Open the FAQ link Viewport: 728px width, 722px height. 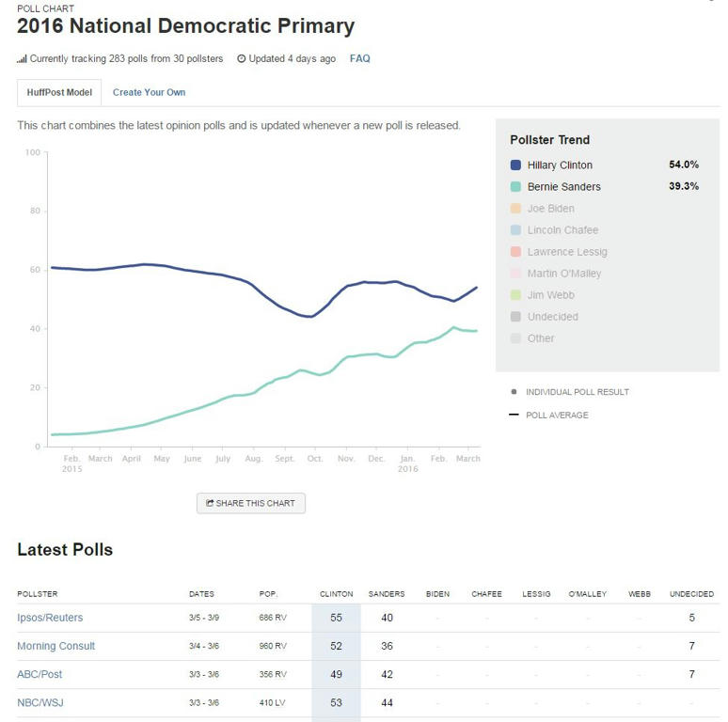tap(359, 58)
